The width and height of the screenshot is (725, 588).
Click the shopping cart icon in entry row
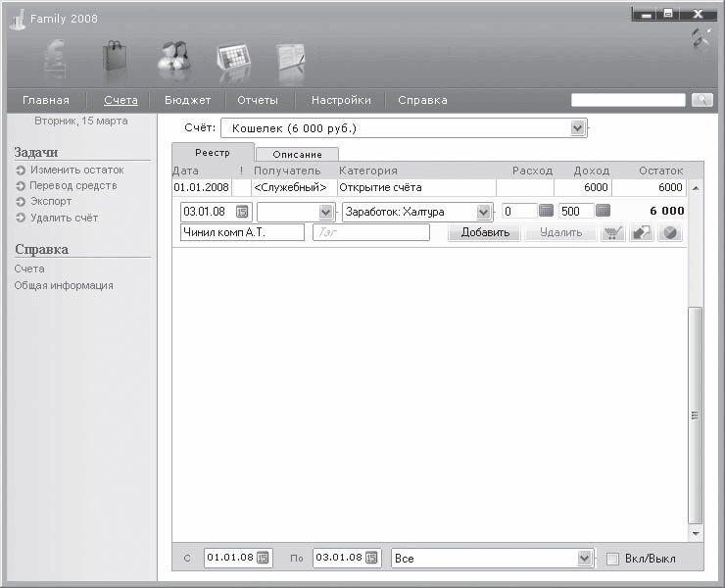[x=613, y=233]
